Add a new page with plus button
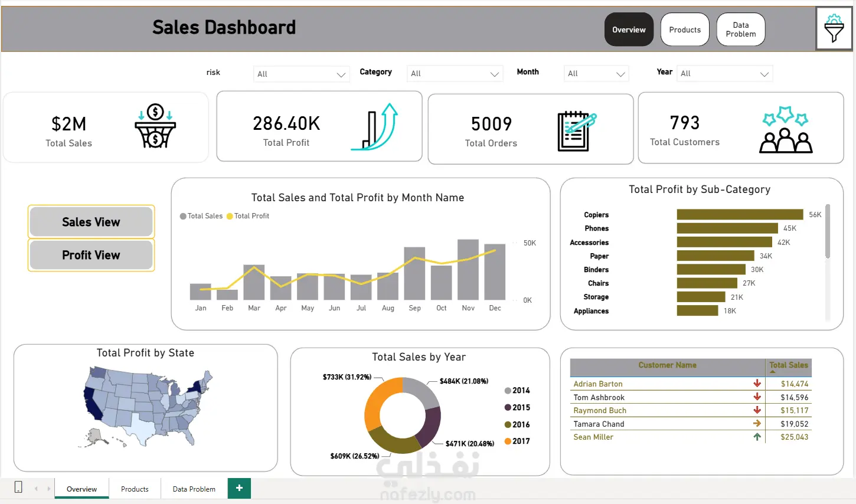The height and width of the screenshot is (504, 856). pos(239,488)
